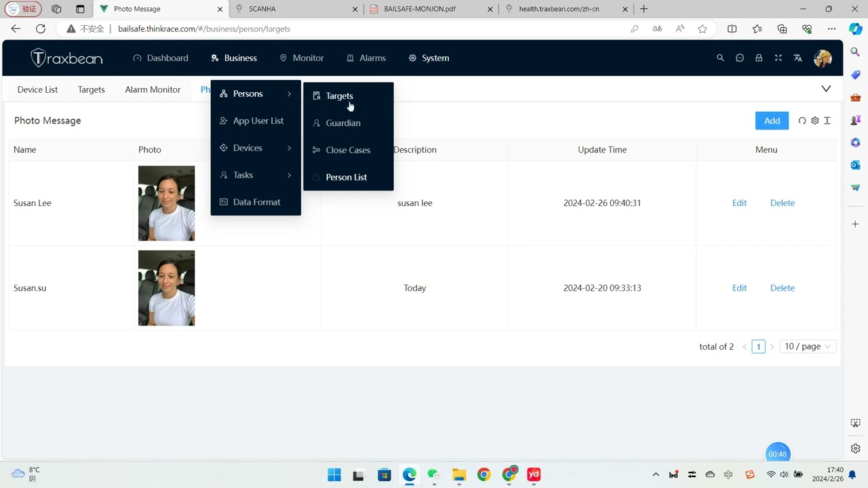Go back in the browser
This screenshot has height=488, width=868.
[16, 28]
